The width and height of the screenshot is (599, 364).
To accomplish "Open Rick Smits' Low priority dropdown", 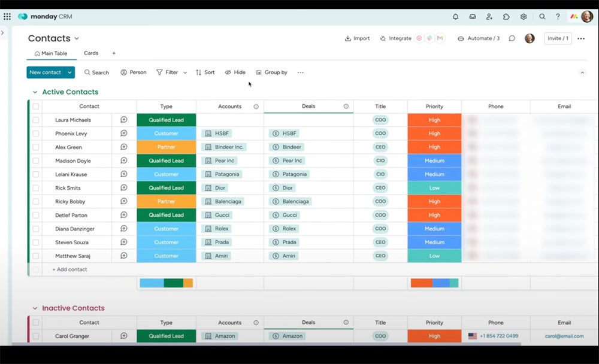I will point(434,188).
